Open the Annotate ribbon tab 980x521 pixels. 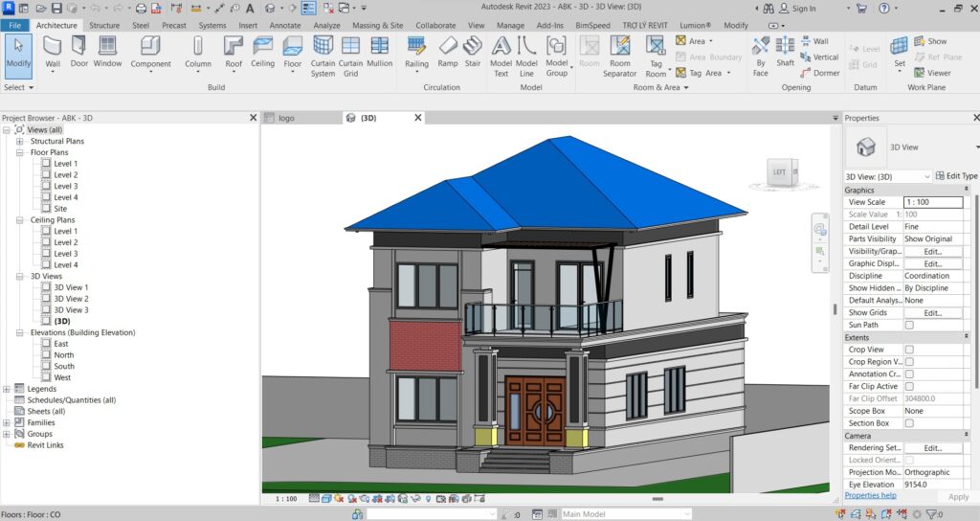pos(284,25)
